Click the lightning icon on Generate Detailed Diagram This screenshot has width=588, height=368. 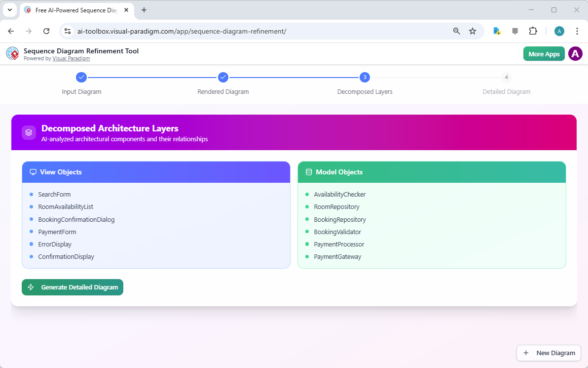31,287
